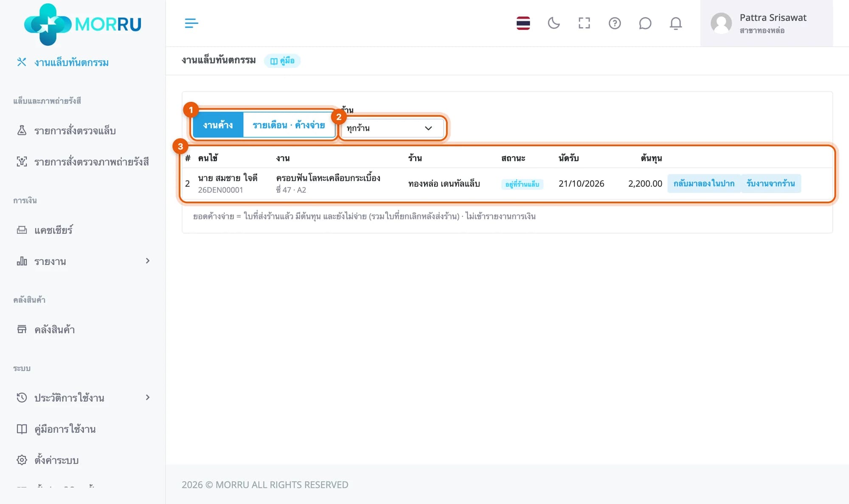The height and width of the screenshot is (504, 849).
Task: Open Pattra Srisawat user profile menu
Action: tap(766, 23)
